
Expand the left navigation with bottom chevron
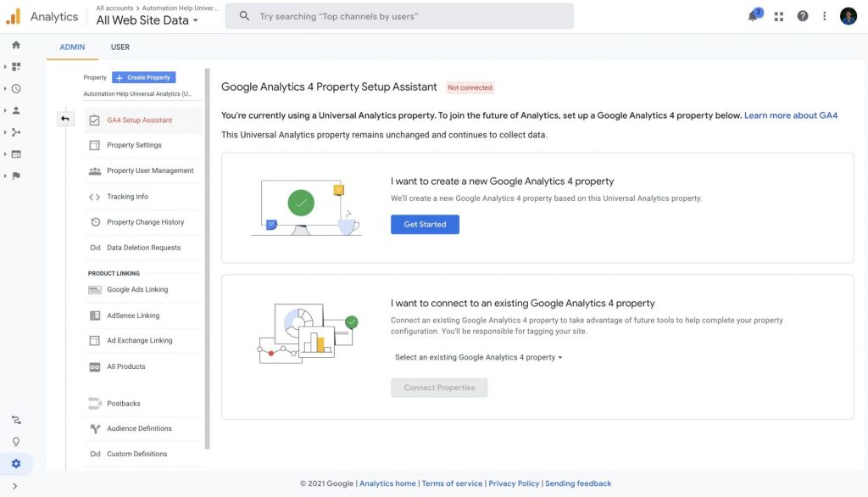click(x=15, y=487)
